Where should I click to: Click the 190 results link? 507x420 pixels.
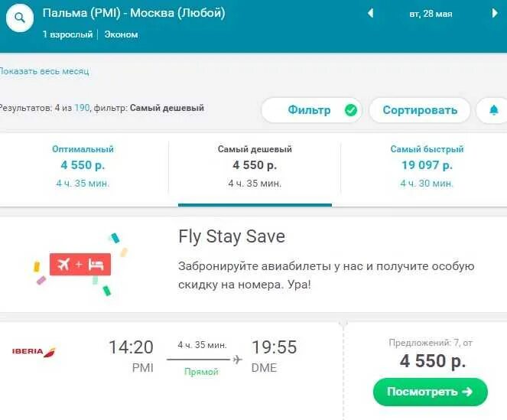(82, 108)
